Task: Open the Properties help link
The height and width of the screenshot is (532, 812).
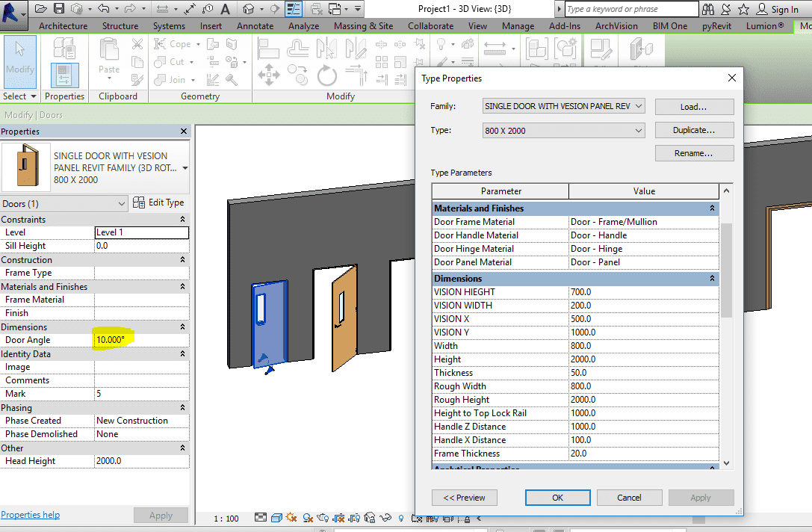Action: point(31,515)
